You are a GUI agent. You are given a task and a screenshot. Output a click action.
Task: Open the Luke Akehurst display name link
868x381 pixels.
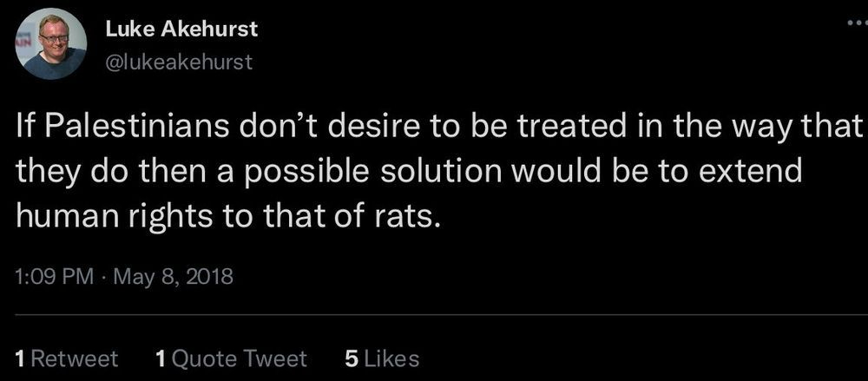pyautogui.click(x=181, y=29)
